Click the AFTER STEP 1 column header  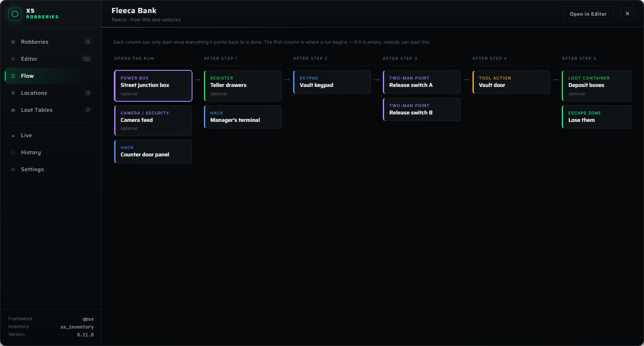pos(220,59)
